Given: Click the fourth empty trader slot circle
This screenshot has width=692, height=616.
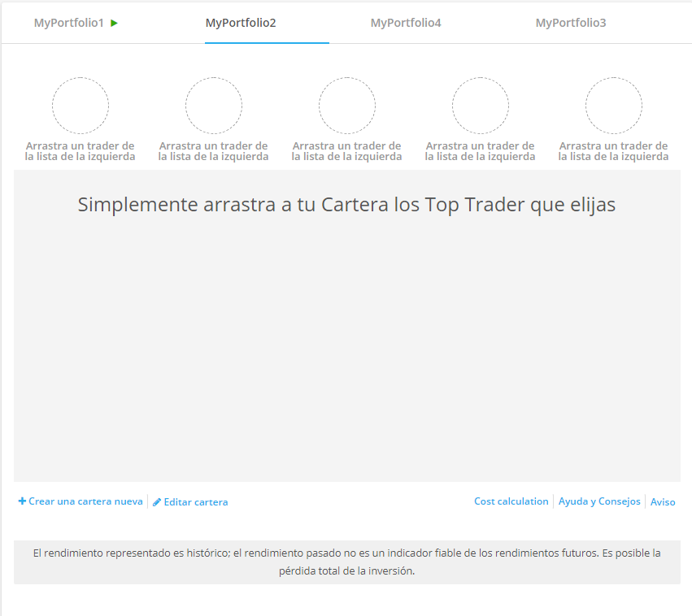Looking at the screenshot, I should click(480, 106).
